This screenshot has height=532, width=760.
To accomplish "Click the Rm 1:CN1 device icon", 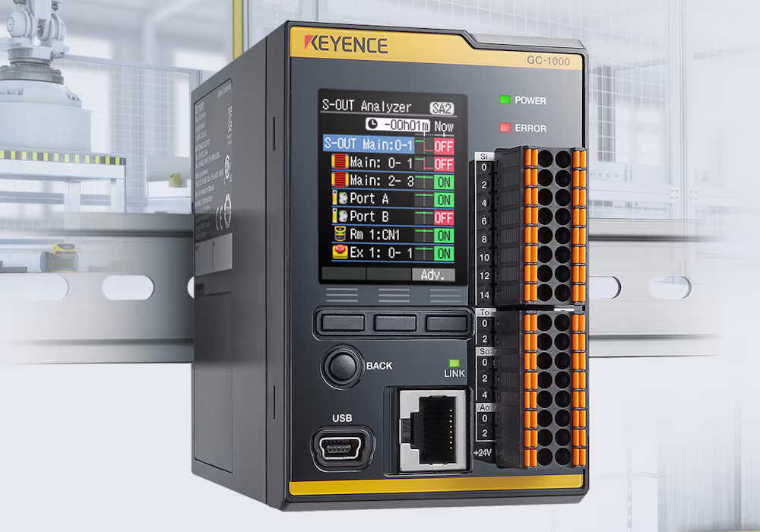I will pyautogui.click(x=340, y=234).
